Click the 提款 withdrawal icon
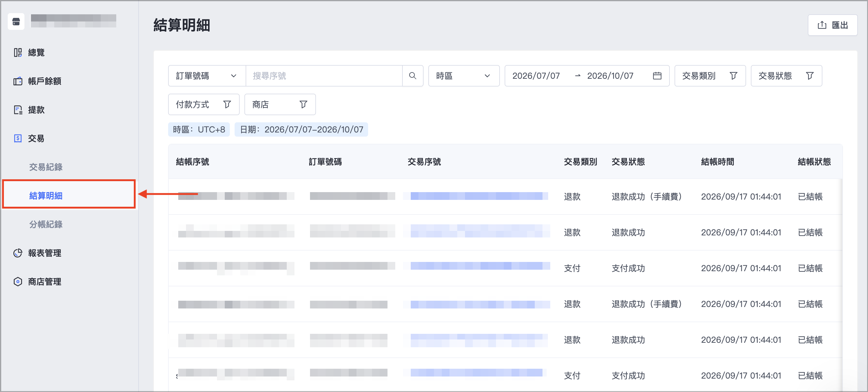This screenshot has height=392, width=868. [18, 110]
